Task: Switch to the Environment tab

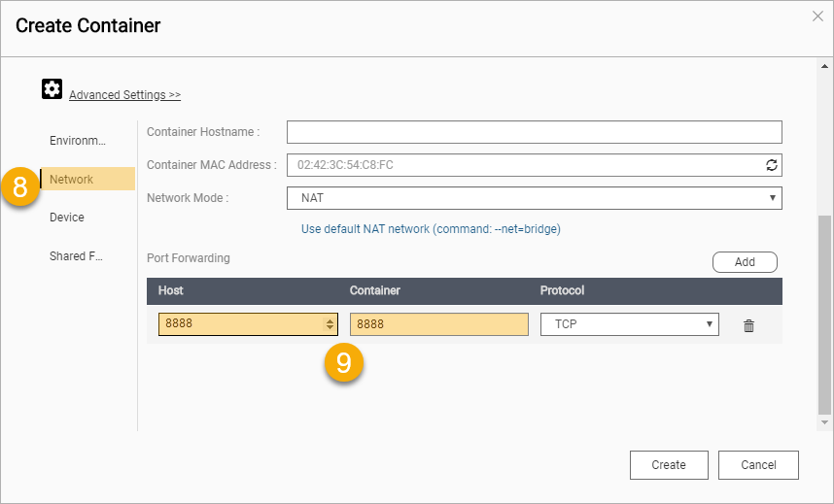Action: tap(78, 141)
